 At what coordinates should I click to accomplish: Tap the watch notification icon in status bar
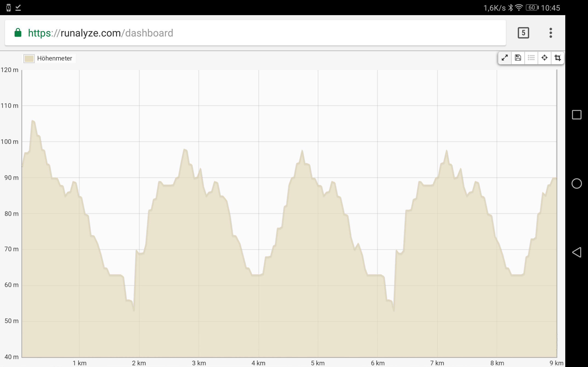[8, 8]
